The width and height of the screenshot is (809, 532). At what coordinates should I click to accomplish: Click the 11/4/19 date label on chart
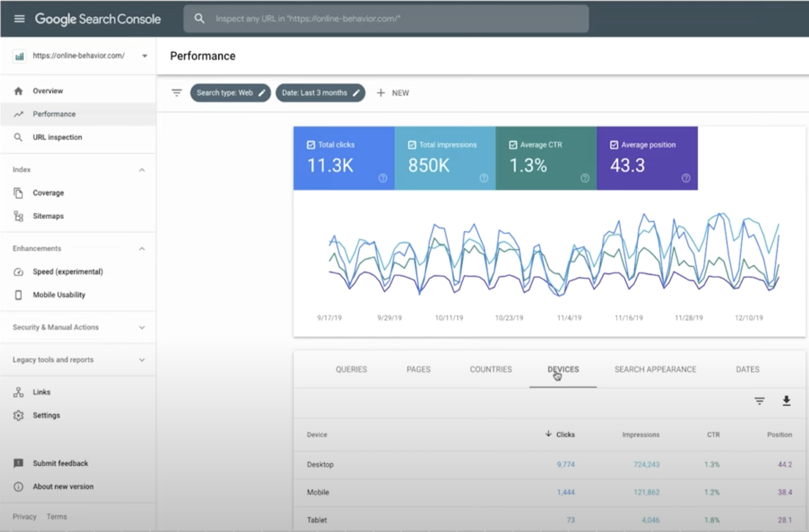(569, 318)
